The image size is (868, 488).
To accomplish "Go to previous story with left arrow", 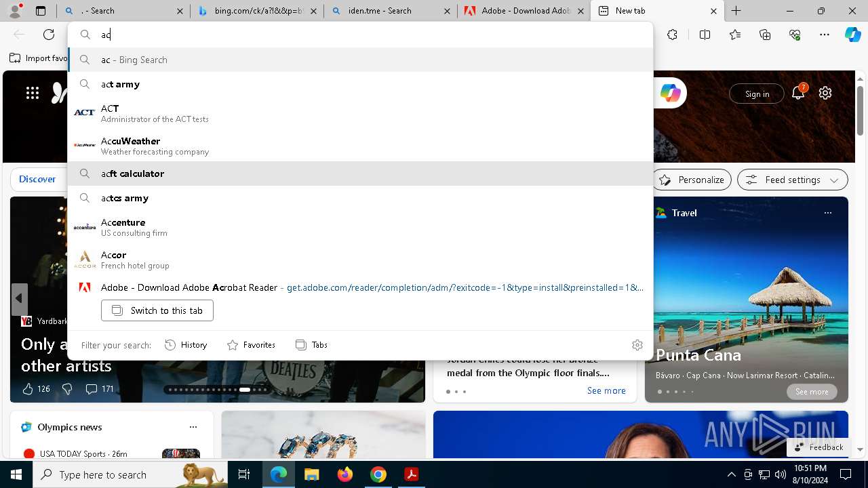I will coord(19,299).
